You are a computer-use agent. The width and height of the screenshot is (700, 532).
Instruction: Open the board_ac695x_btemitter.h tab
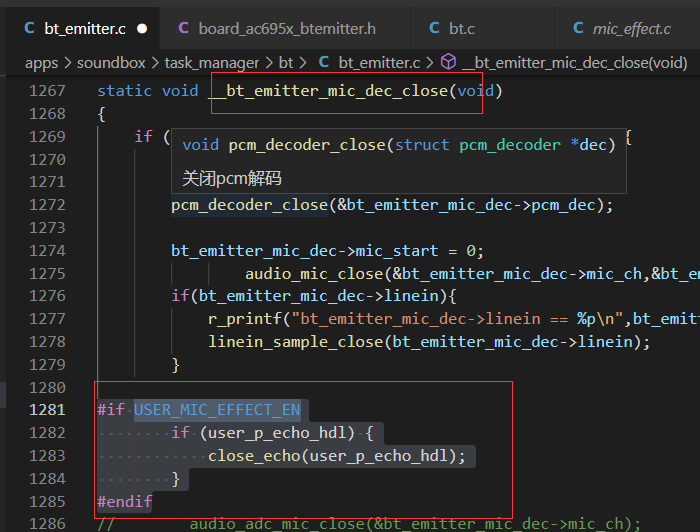pyautogui.click(x=285, y=29)
